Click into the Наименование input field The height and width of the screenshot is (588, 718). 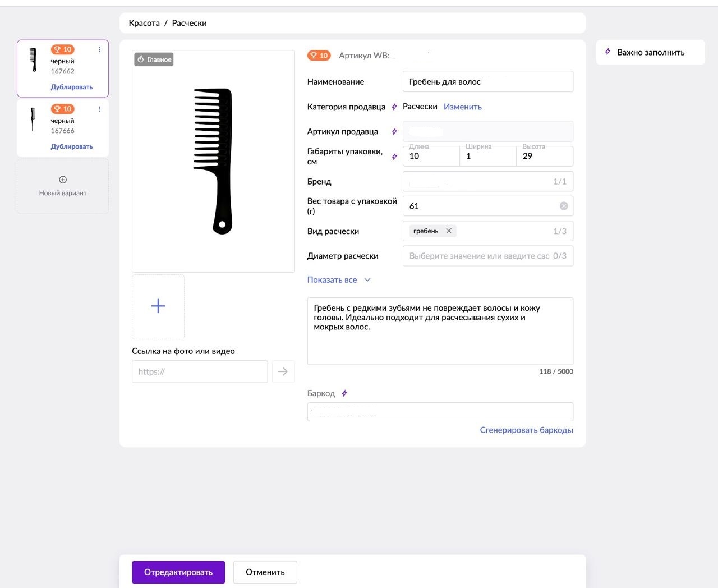[487, 81]
